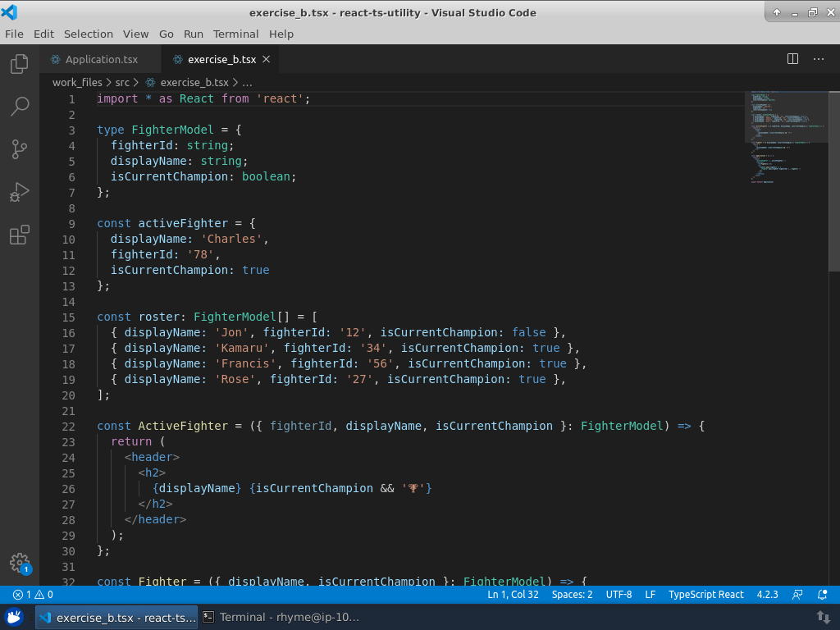
Task: Click work_files breadcrumb segment
Action: [x=77, y=83]
